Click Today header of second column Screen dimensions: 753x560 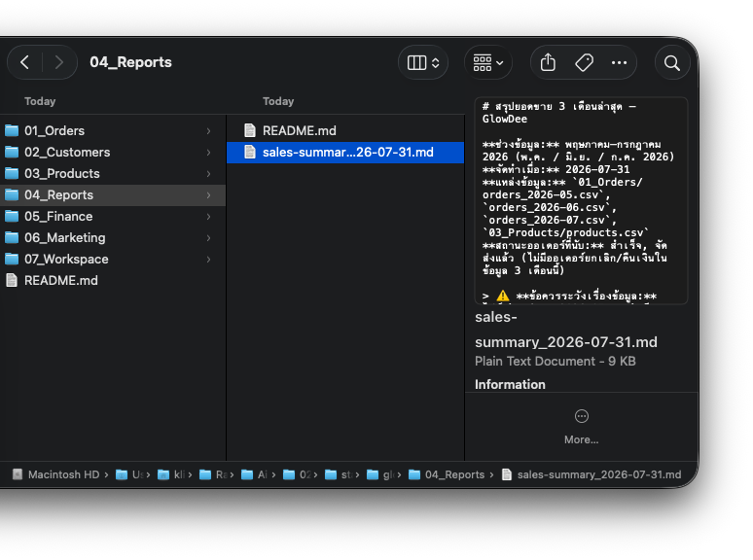click(x=278, y=101)
